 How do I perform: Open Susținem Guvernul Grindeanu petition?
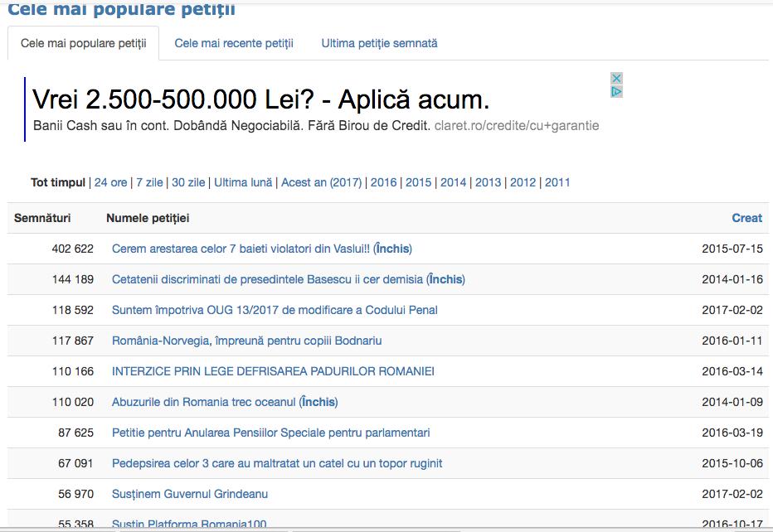pyautogui.click(x=190, y=494)
